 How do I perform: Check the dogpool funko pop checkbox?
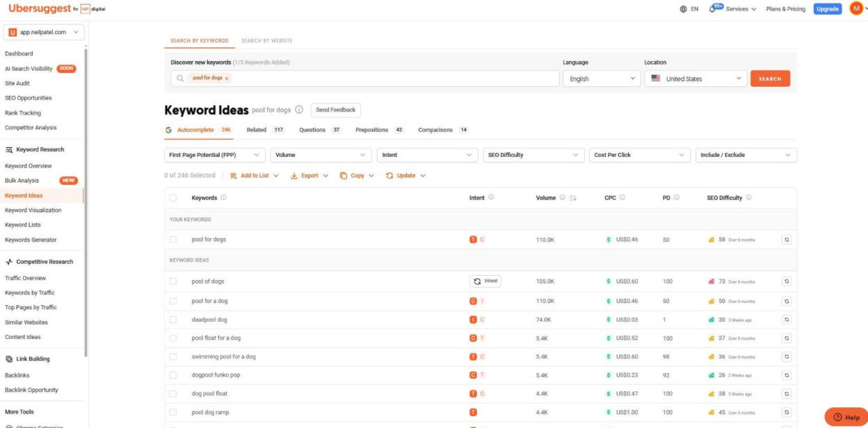(x=173, y=375)
